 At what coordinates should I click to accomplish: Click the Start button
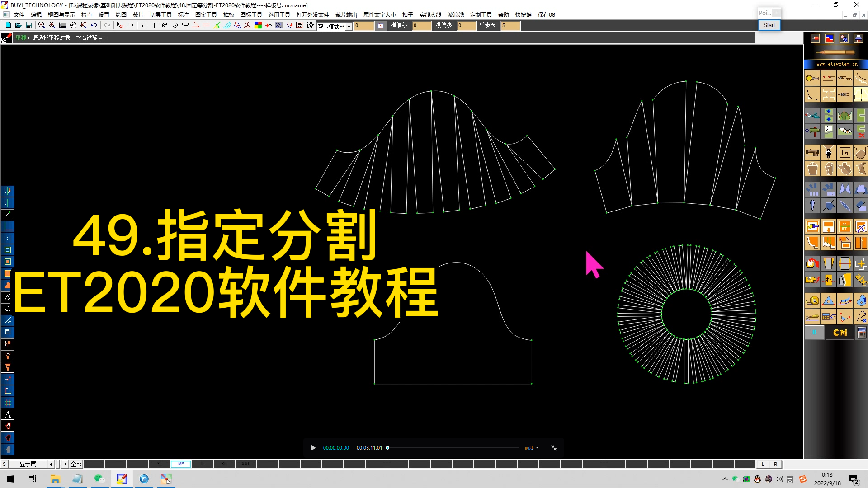click(769, 25)
